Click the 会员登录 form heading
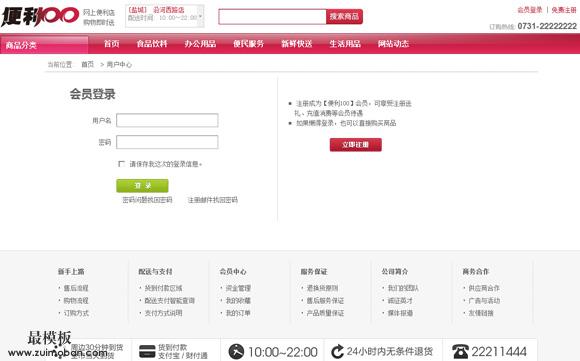This screenshot has width=580, height=361. (92, 94)
